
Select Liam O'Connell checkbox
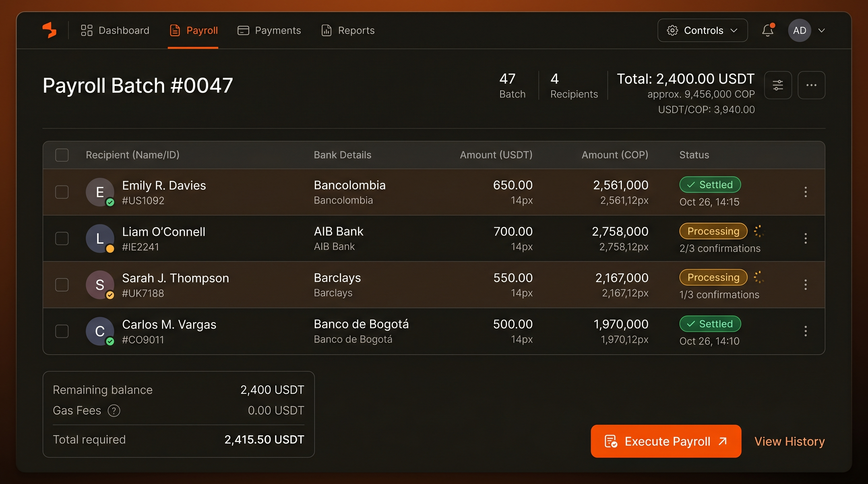(x=62, y=238)
